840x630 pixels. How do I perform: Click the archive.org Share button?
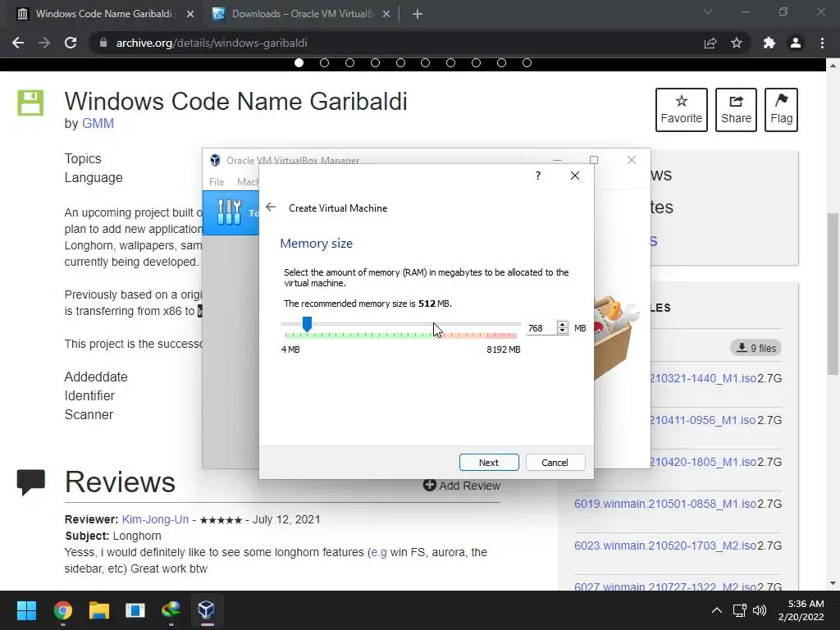click(x=736, y=110)
